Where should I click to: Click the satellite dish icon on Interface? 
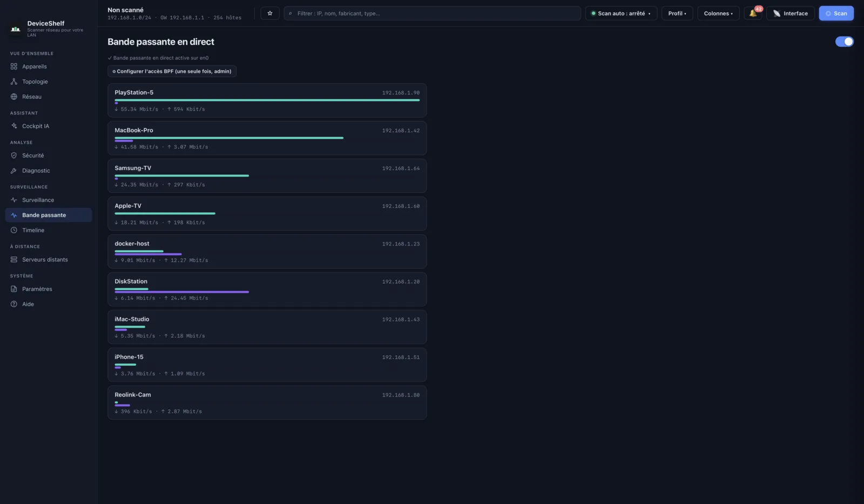777,13
